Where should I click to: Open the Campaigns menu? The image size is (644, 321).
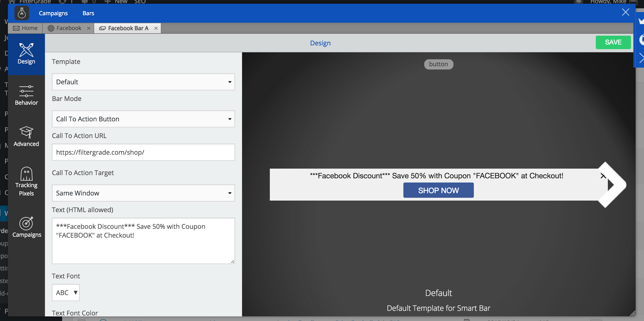coord(53,13)
